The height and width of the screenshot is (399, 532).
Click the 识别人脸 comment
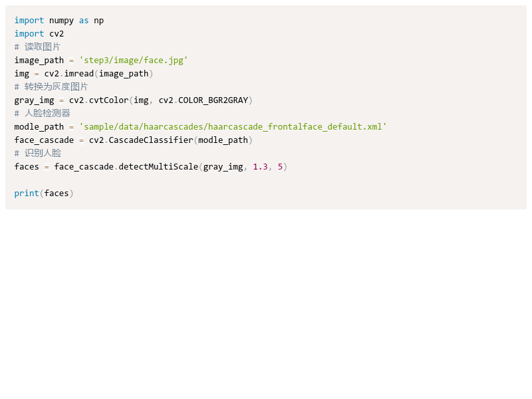pos(38,154)
